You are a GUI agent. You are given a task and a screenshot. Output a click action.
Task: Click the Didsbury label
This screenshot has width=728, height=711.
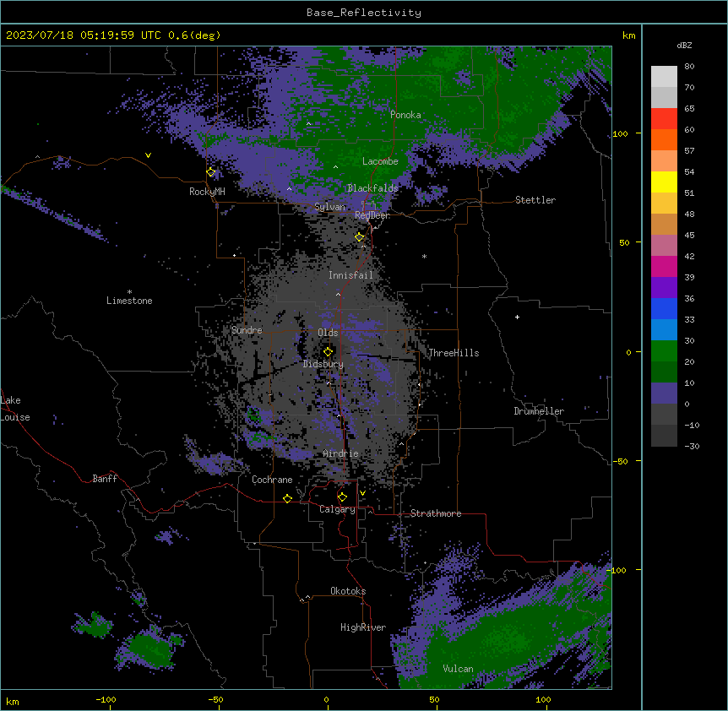(323, 364)
